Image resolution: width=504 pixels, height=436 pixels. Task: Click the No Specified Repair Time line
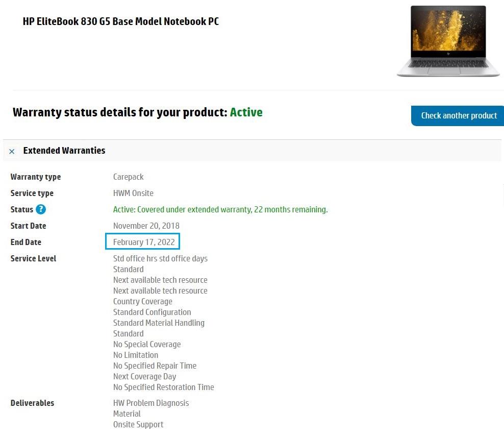tap(155, 366)
